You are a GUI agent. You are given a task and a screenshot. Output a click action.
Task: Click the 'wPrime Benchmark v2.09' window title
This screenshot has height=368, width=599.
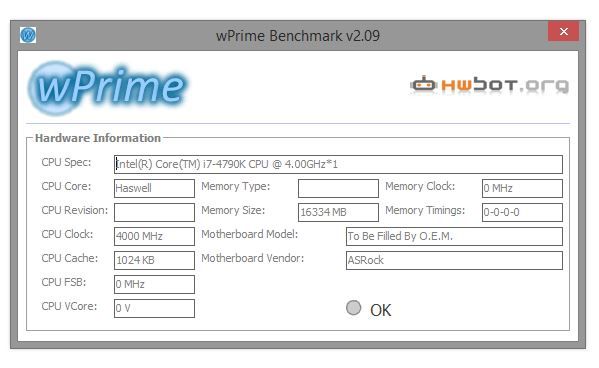pos(298,36)
